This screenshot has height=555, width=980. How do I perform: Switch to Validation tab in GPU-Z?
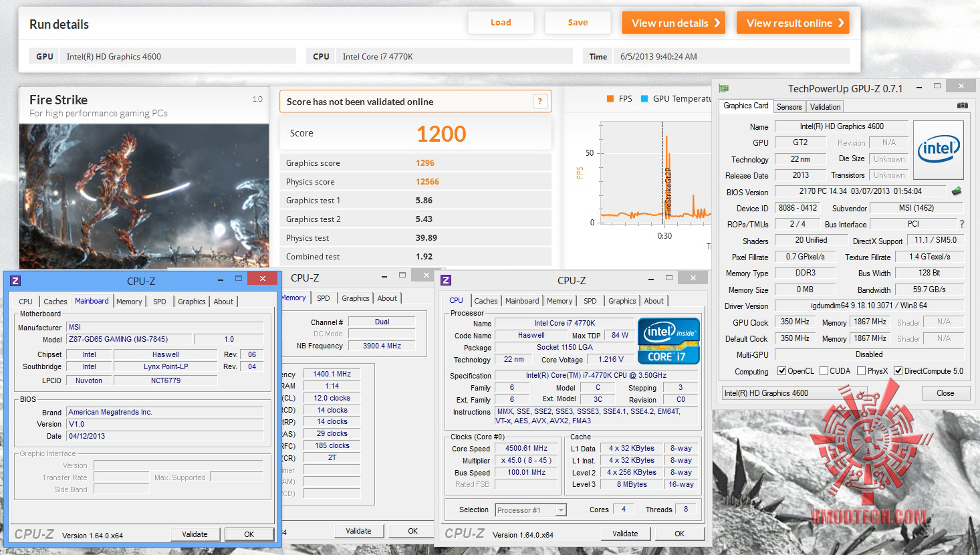pos(825,107)
